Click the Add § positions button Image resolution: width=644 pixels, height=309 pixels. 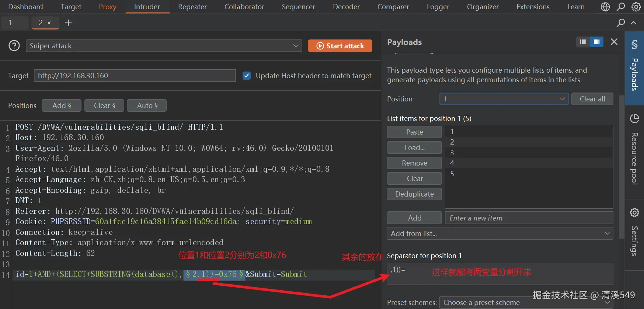coord(62,105)
